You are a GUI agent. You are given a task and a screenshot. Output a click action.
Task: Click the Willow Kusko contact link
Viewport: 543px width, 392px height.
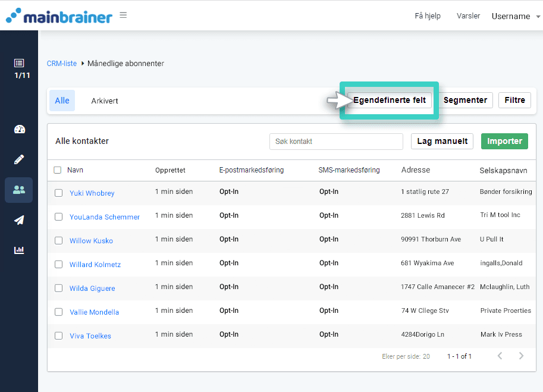[x=90, y=240]
